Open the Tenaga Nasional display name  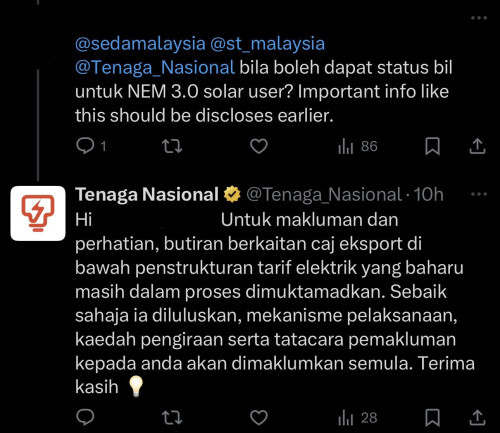[x=147, y=194]
